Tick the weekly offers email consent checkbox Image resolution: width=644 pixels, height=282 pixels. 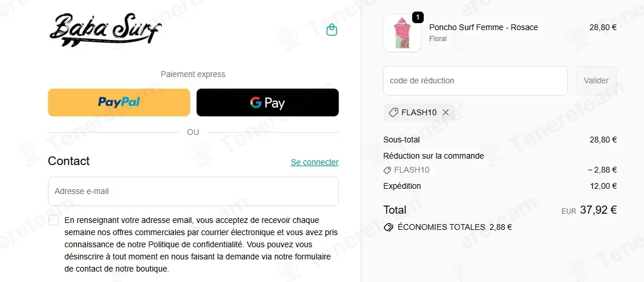click(x=54, y=220)
